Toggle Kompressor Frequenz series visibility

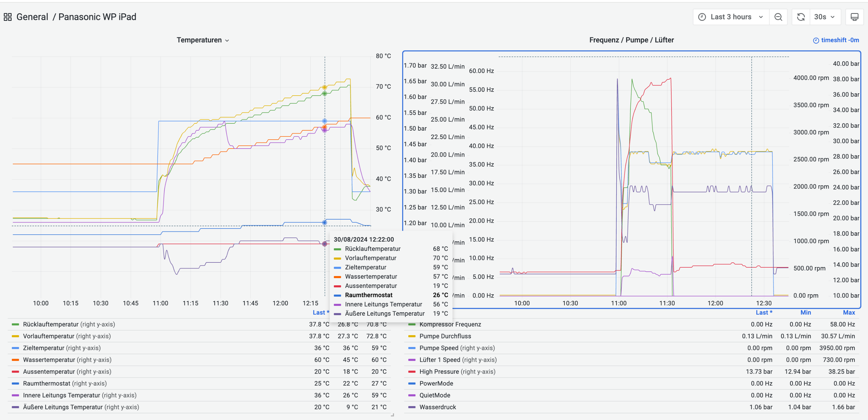tap(450, 324)
